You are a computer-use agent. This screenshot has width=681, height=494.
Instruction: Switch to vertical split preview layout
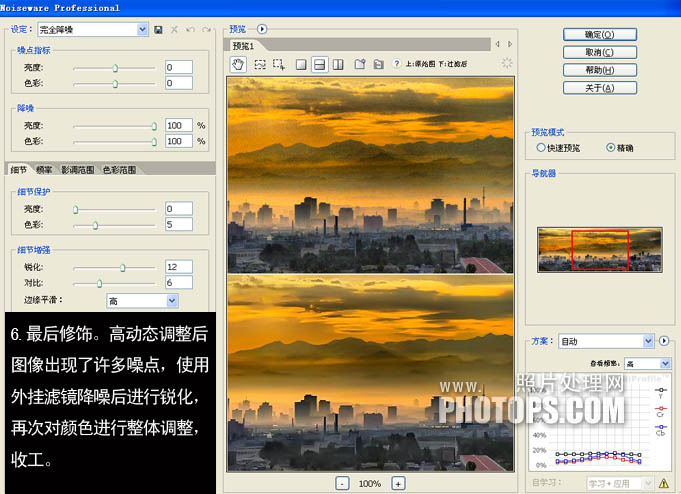point(338,64)
